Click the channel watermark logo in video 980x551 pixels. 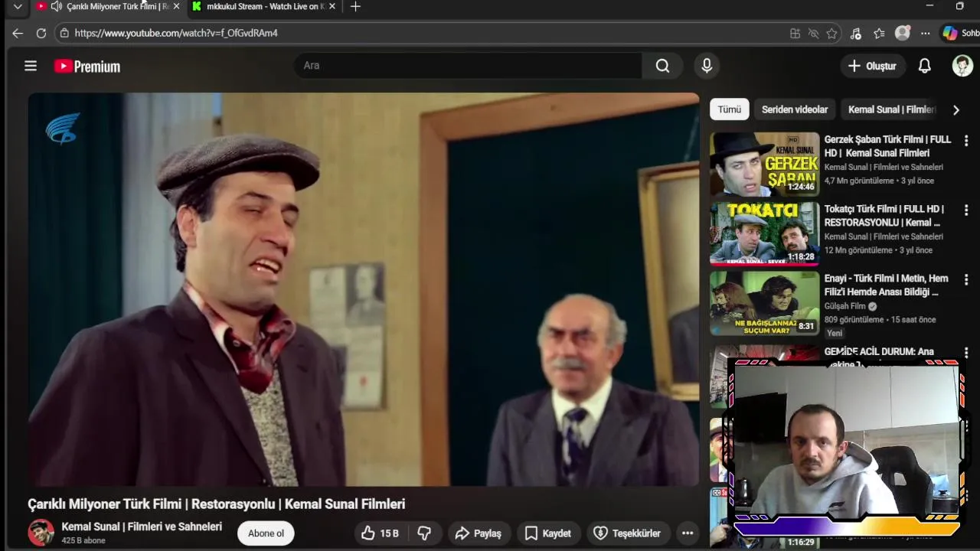coord(63,129)
